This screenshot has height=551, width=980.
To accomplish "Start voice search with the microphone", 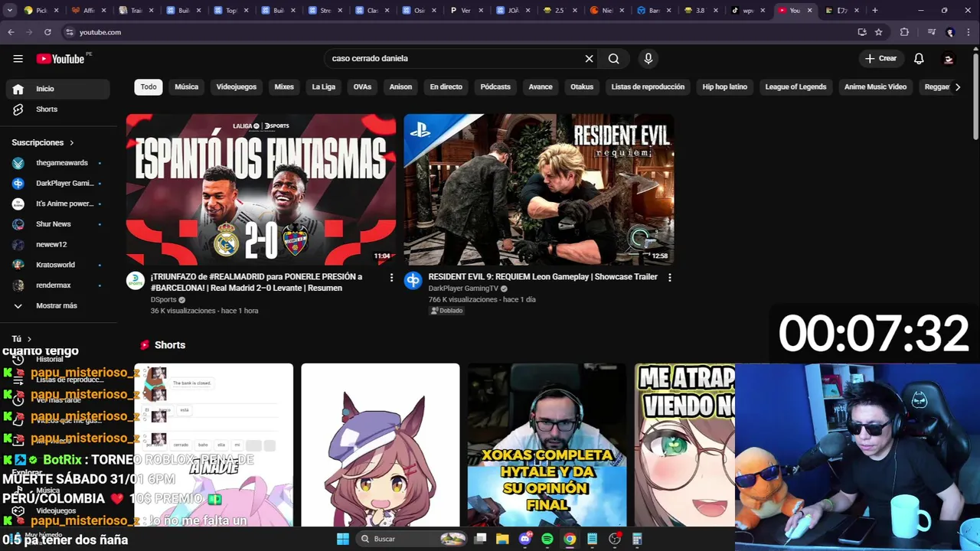I will pos(648,59).
